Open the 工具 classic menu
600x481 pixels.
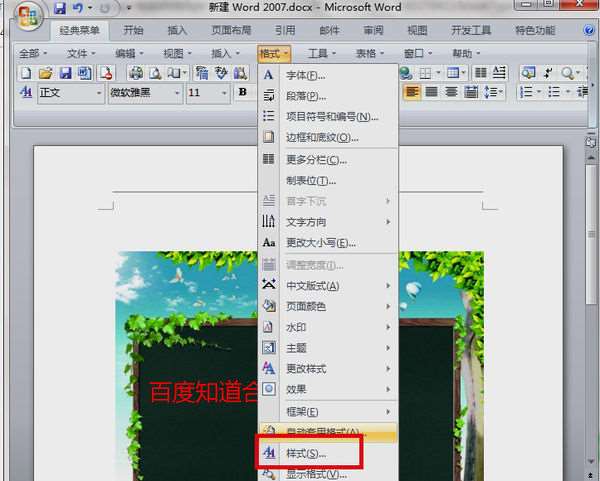[322, 54]
